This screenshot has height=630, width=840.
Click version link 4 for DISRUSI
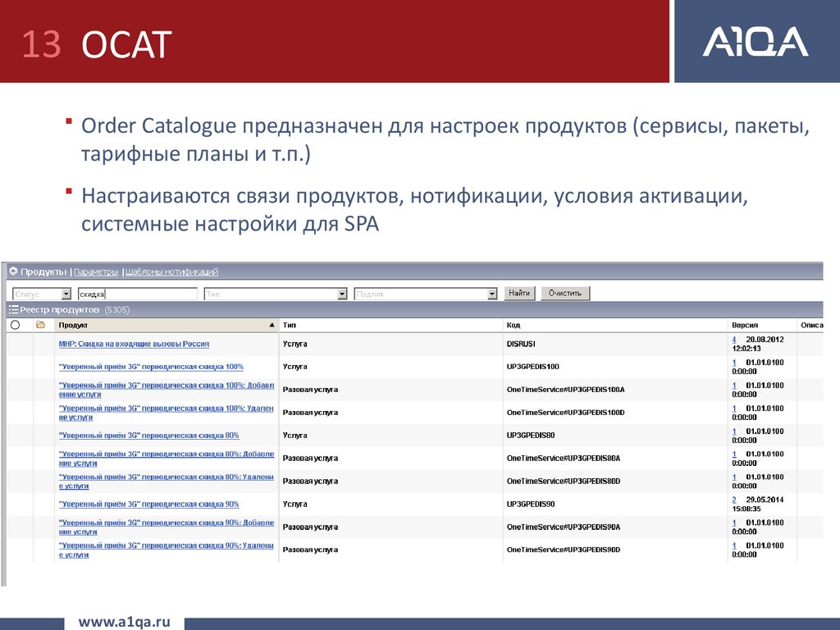[734, 340]
